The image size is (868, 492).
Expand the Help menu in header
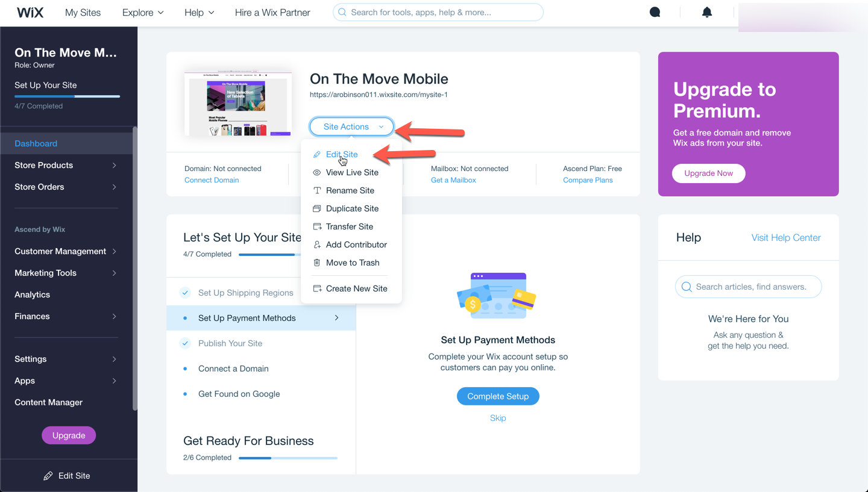tap(200, 13)
